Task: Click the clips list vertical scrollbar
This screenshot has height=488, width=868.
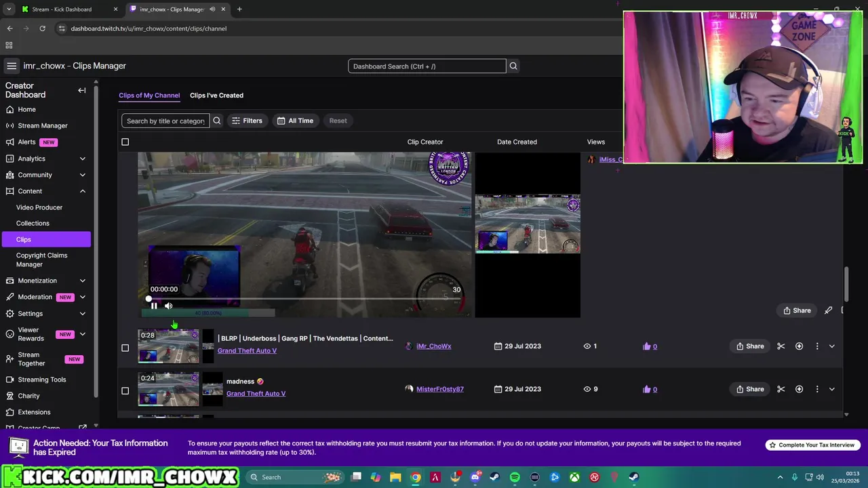Action: (846, 285)
